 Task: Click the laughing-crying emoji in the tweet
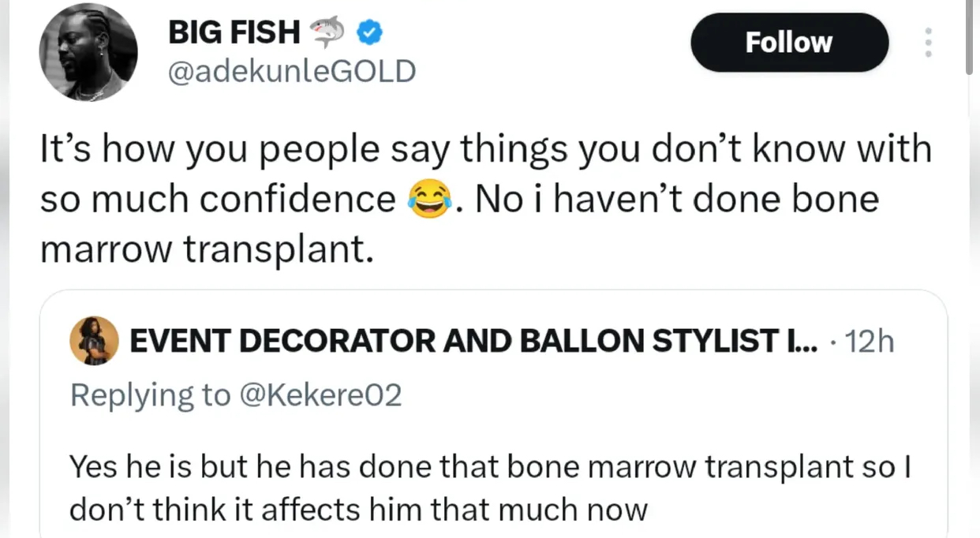tap(430, 200)
